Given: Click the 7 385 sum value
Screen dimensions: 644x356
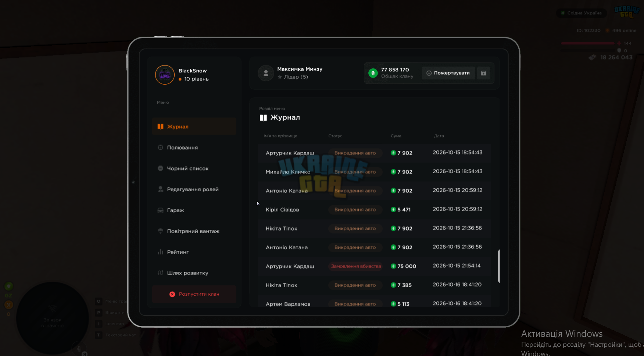Looking at the screenshot, I should point(404,285).
